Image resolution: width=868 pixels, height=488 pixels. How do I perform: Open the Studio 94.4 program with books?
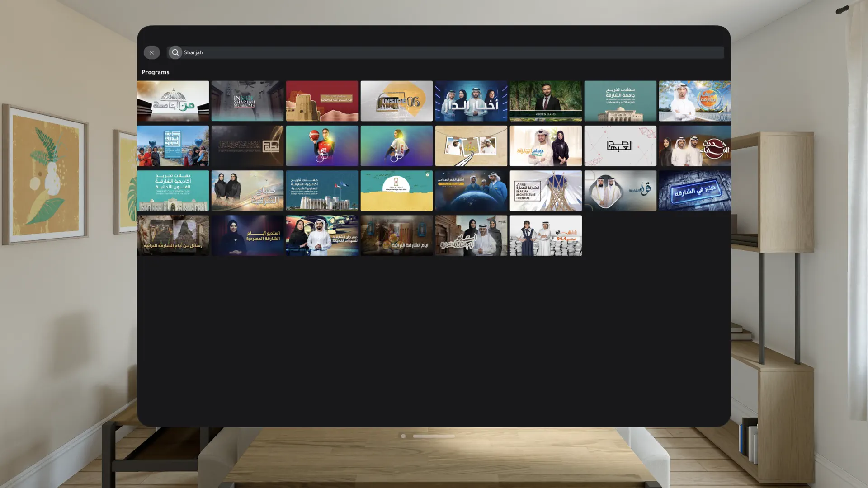tap(546, 235)
